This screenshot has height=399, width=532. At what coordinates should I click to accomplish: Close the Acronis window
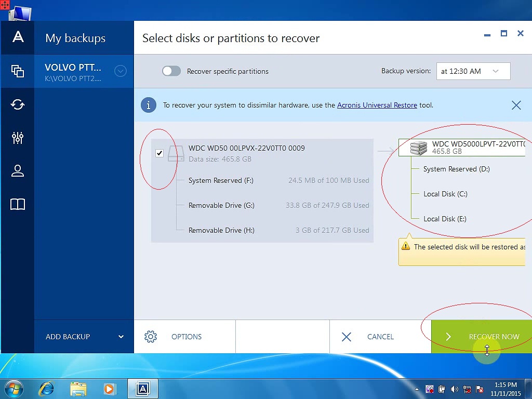click(520, 33)
